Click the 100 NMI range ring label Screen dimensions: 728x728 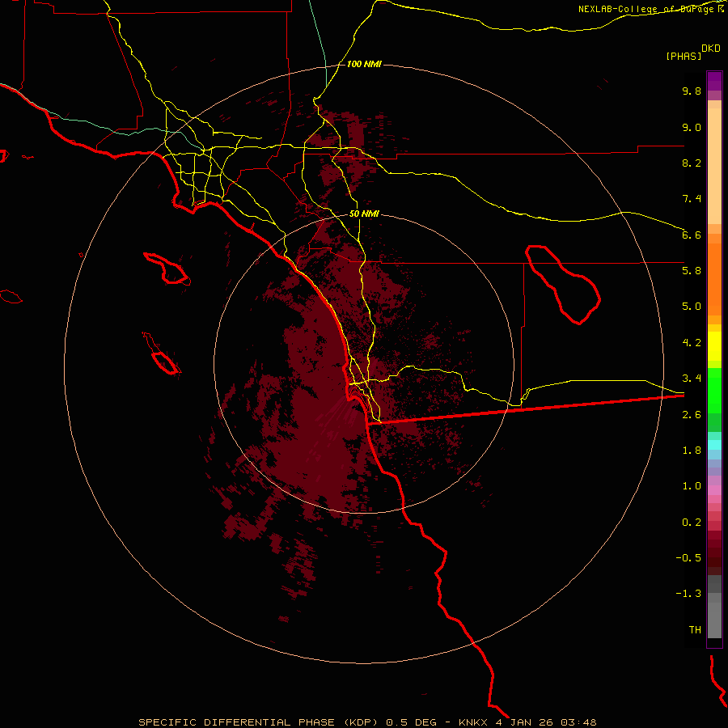coord(364,64)
